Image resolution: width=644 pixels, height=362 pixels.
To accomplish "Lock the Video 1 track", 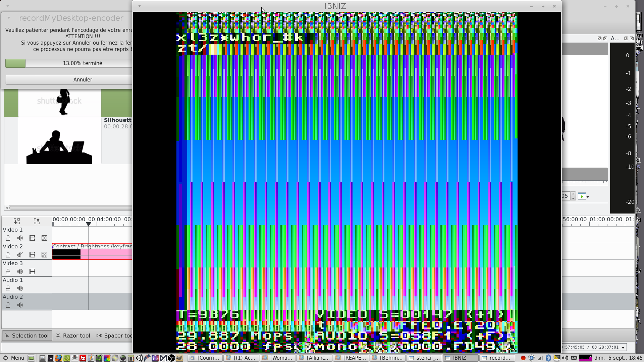I will tap(8, 238).
